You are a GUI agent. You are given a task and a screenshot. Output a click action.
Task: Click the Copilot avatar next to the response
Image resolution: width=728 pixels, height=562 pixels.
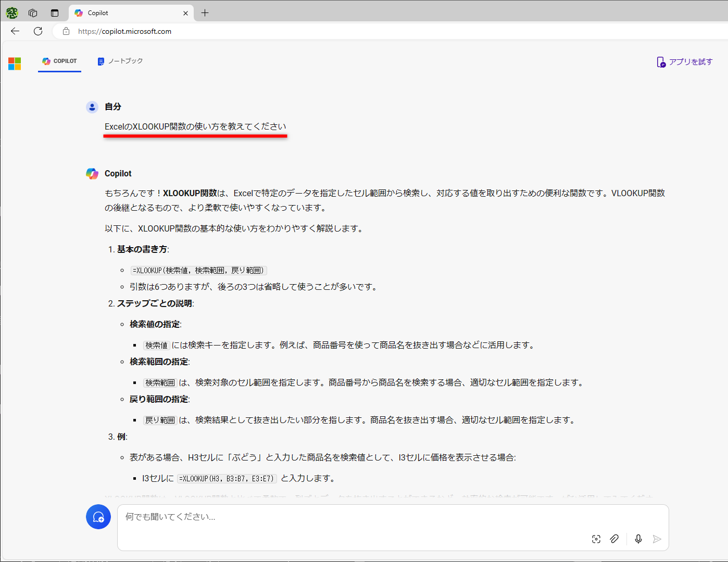click(x=92, y=173)
